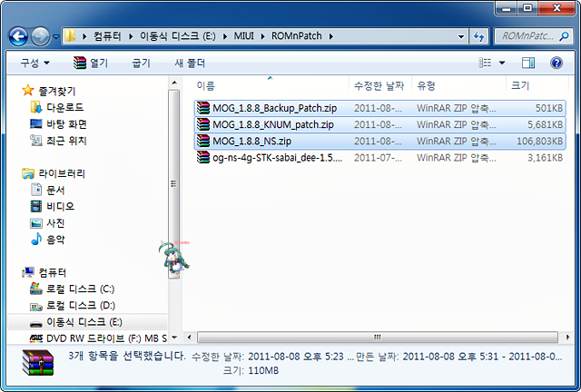Viewport: 581px width, 392px height.
Task: Click the horizontal scrollbar thumb in file list
Action: click(x=378, y=338)
